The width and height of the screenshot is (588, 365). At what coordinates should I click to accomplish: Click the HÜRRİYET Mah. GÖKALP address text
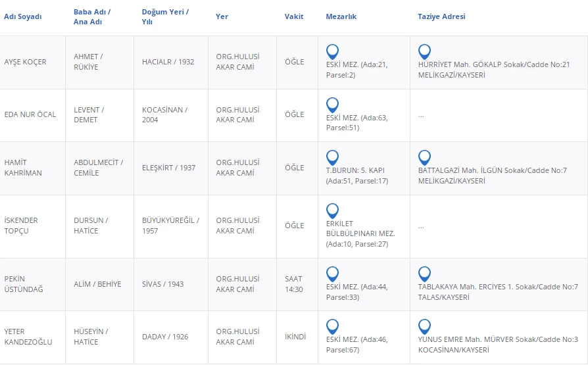point(493,64)
